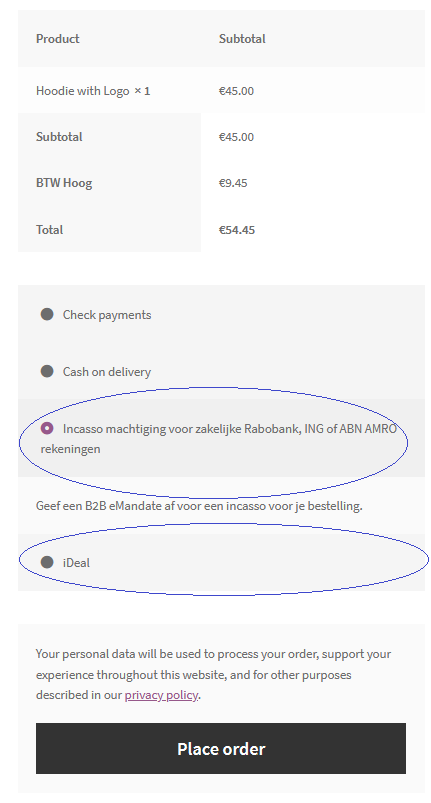Click the personal data notice paragraph

click(213, 674)
